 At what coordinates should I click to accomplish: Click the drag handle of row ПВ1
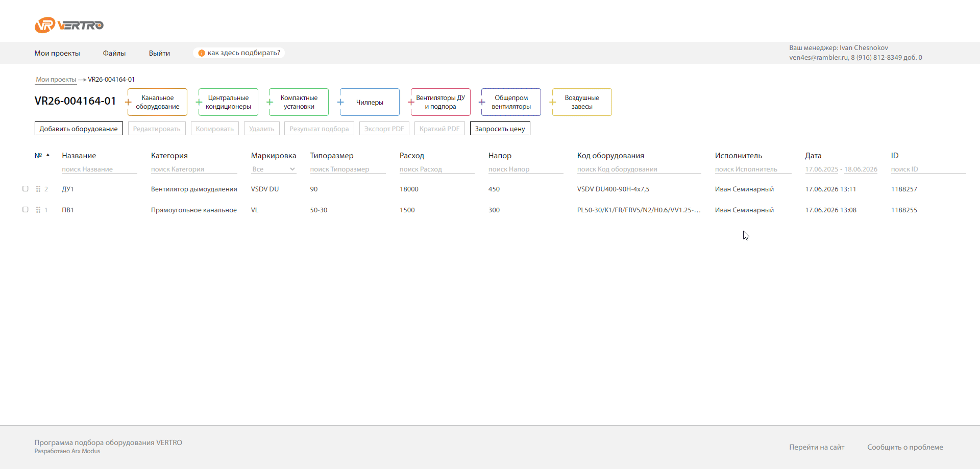click(x=38, y=210)
